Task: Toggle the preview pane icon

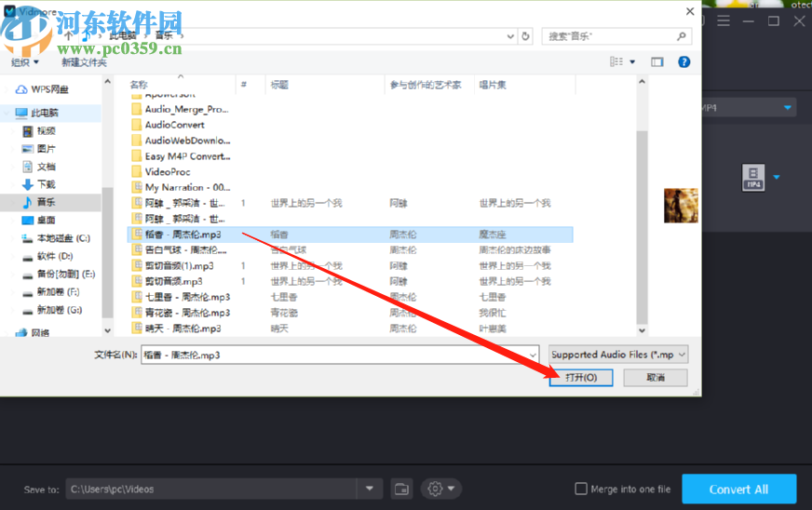Action: [657, 62]
